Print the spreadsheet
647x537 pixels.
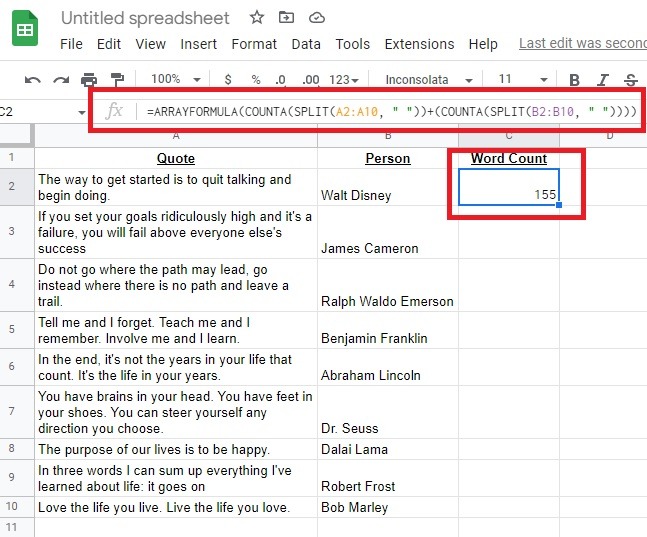pos(89,79)
